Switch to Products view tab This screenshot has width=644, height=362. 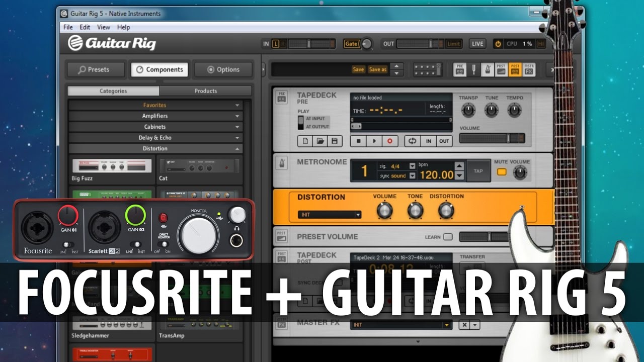click(x=205, y=91)
